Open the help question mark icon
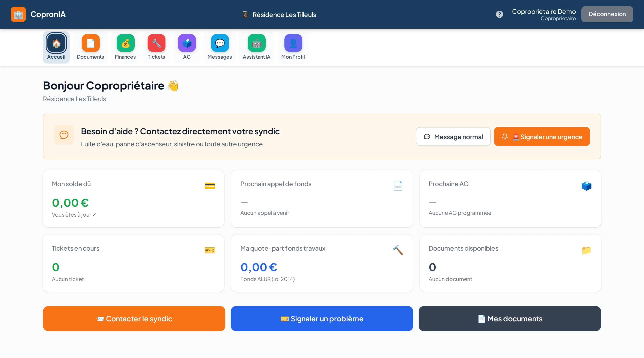The height and width of the screenshot is (358, 644). tap(499, 14)
